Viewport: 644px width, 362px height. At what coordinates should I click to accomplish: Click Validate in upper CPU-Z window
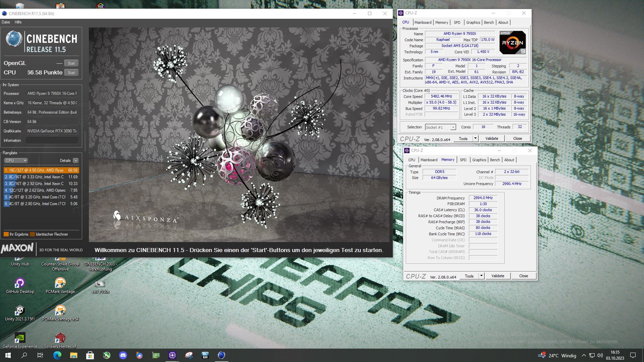(492, 138)
